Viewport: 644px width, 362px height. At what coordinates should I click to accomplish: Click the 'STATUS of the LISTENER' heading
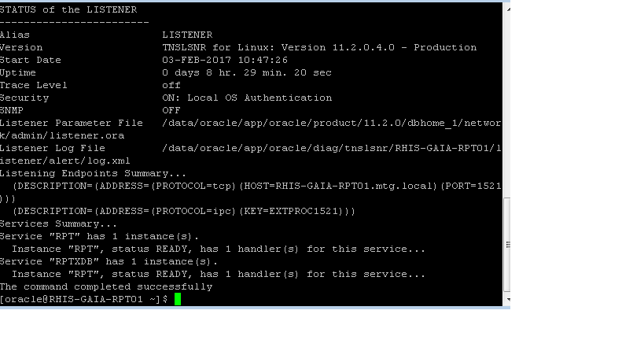click(68, 9)
